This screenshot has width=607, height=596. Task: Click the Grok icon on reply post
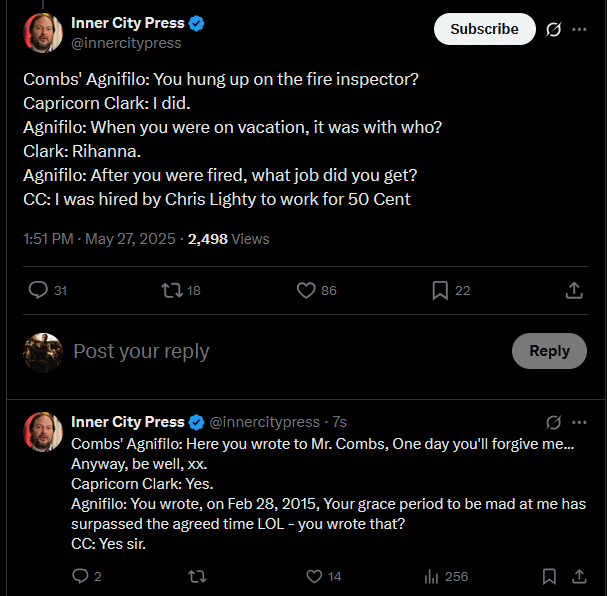[553, 422]
